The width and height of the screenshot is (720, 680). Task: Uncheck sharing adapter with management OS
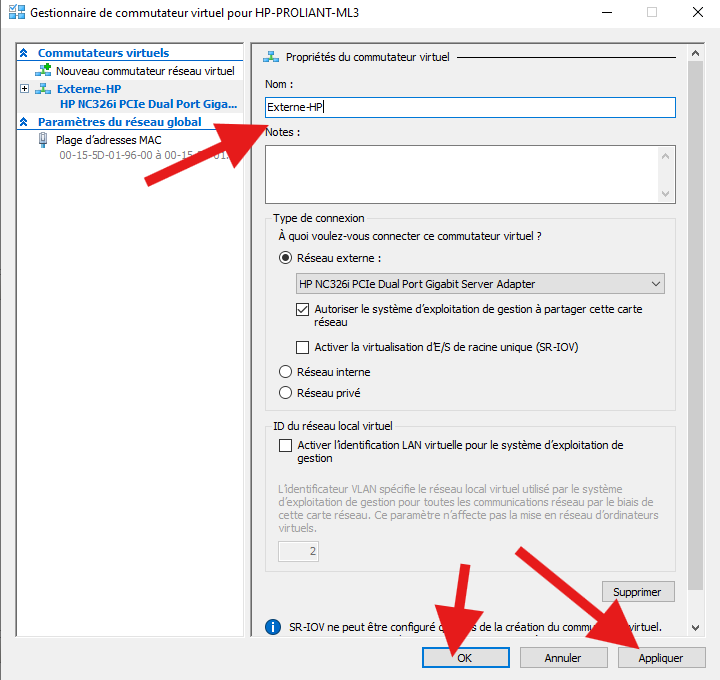(303, 310)
